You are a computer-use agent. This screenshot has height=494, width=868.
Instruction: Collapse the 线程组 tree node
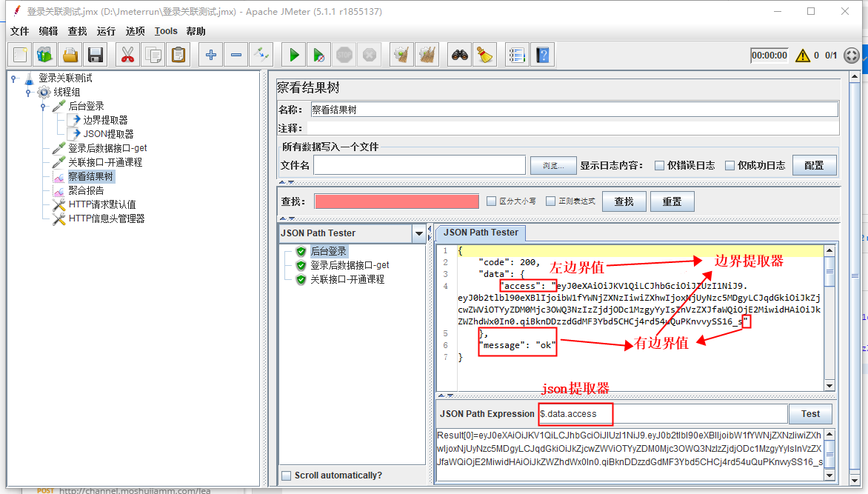(28, 93)
